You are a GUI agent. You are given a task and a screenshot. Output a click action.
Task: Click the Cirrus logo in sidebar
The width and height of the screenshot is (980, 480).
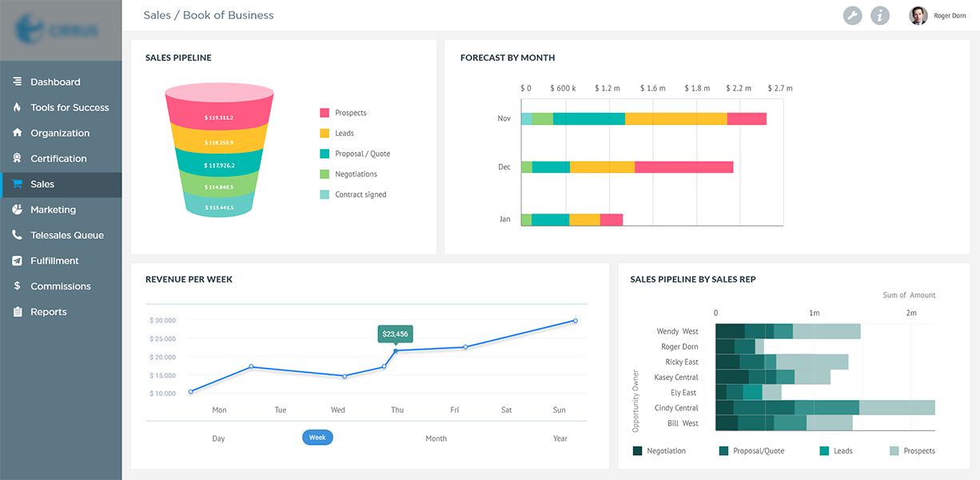tap(61, 30)
